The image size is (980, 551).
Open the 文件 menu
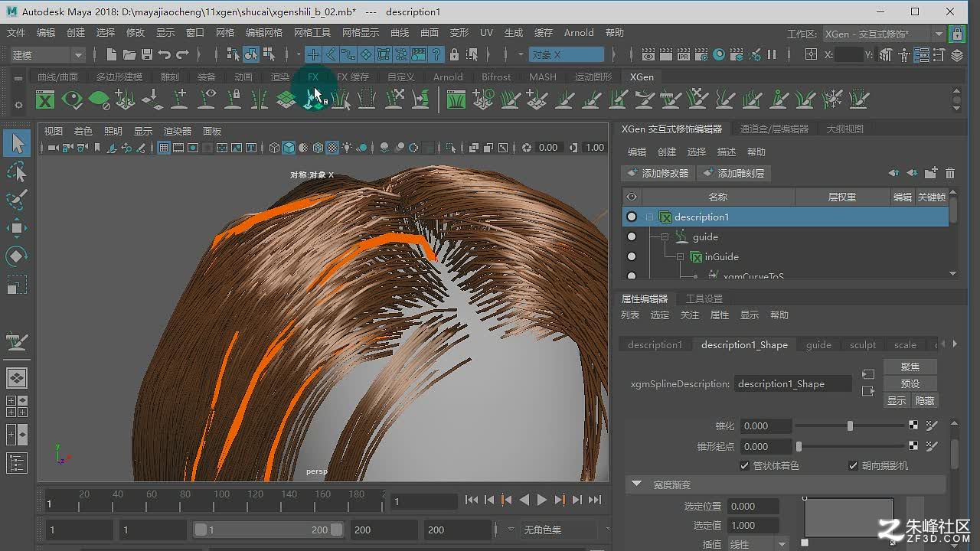click(x=16, y=33)
